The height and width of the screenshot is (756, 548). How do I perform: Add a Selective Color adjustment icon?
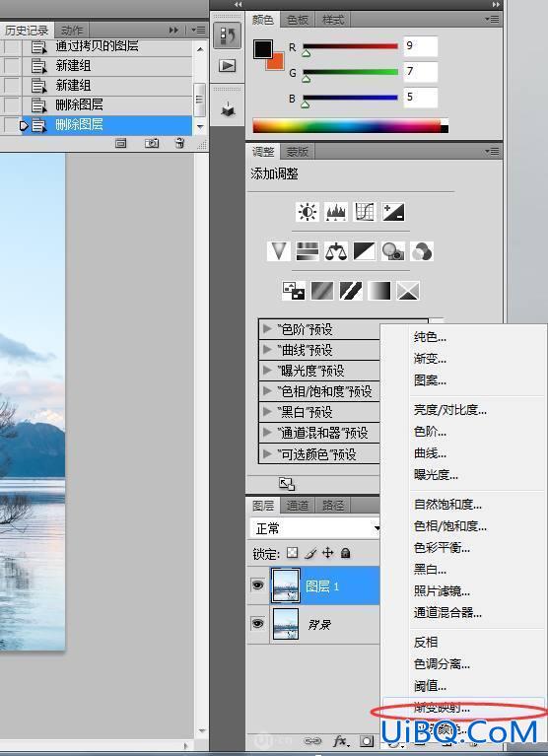(408, 291)
